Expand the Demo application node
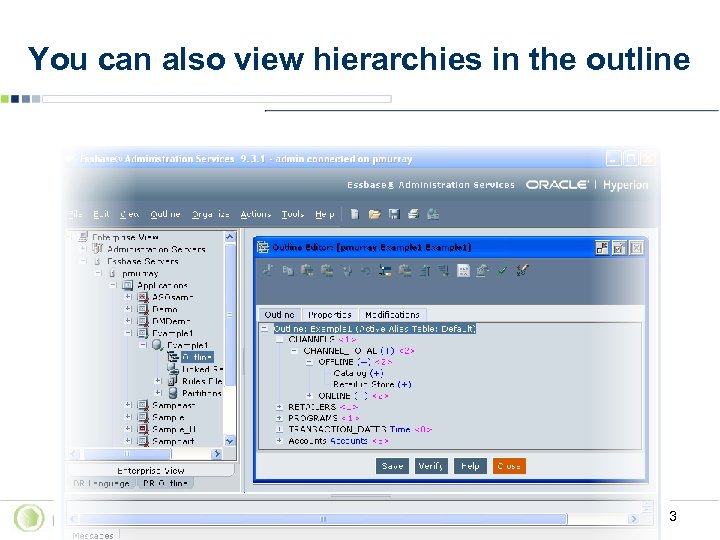720x540 pixels. tap(128, 309)
